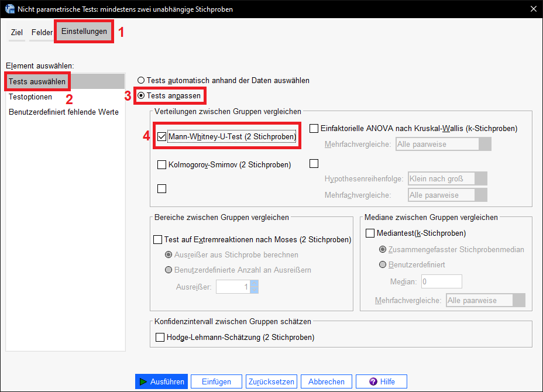The height and width of the screenshot is (392, 543).
Task: Enable the Kolmogorov-Smirnov test checkbox
Action: [162, 165]
